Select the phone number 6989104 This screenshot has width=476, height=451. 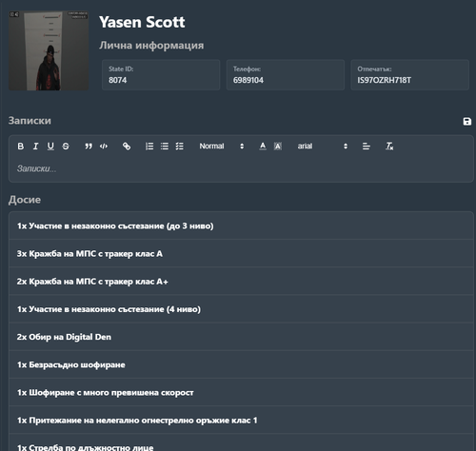pyautogui.click(x=248, y=80)
